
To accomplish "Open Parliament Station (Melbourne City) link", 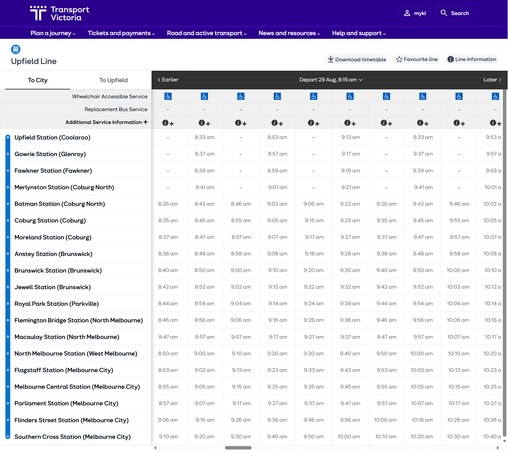I will (x=66, y=403).
